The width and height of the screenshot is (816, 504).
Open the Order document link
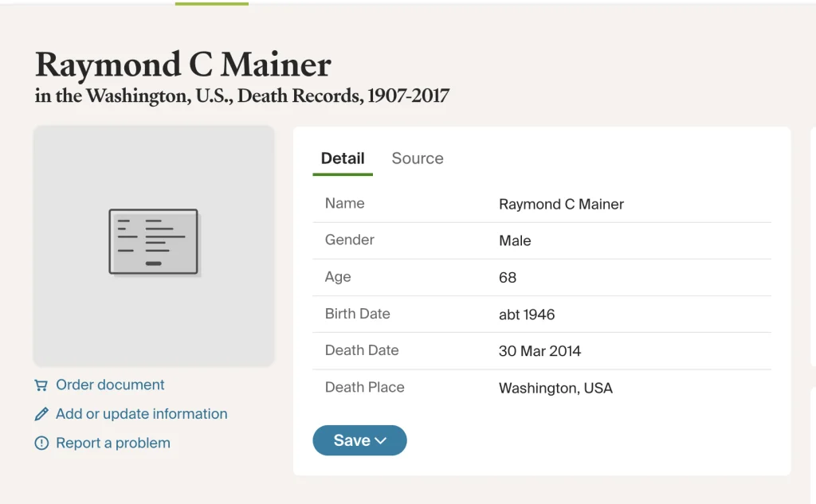[110, 385]
